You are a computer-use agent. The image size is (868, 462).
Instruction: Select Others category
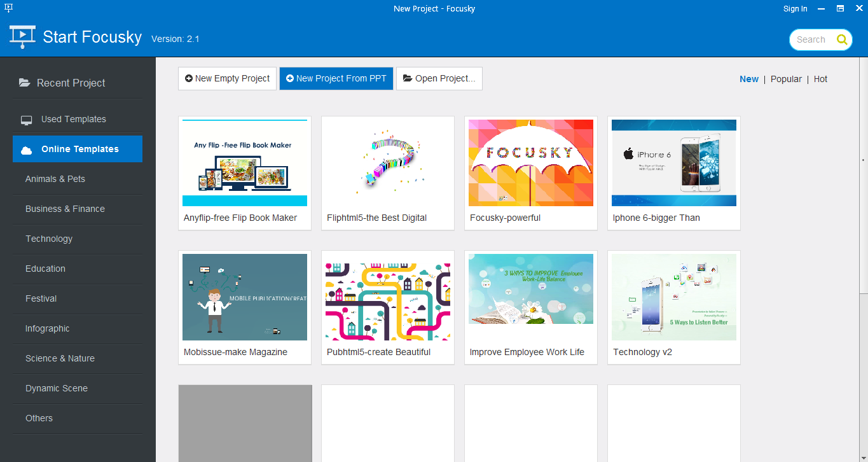[78, 418]
